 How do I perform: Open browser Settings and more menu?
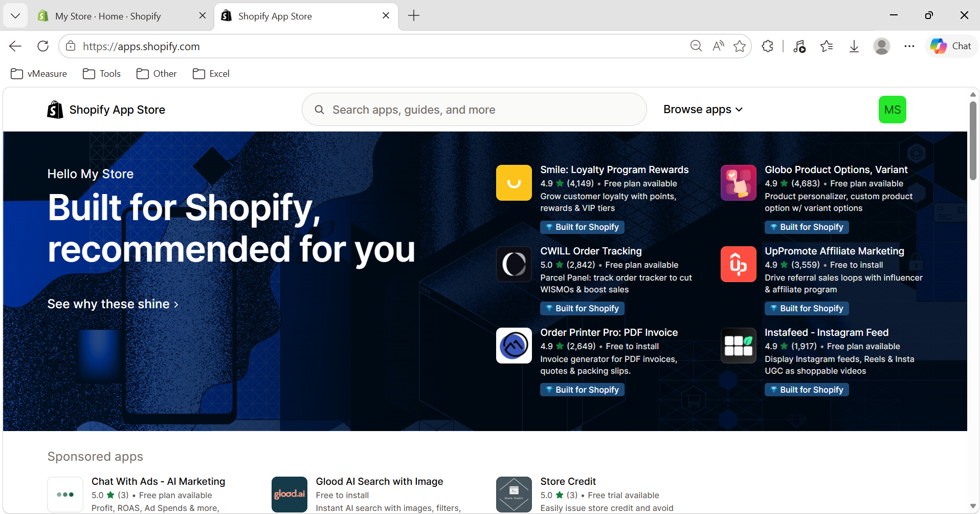(909, 46)
